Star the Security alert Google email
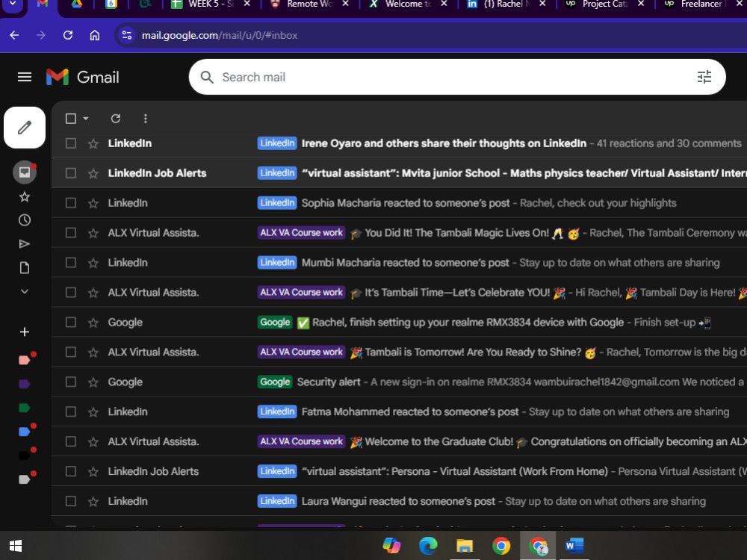Screen dimensions: 747x560 point(93,382)
